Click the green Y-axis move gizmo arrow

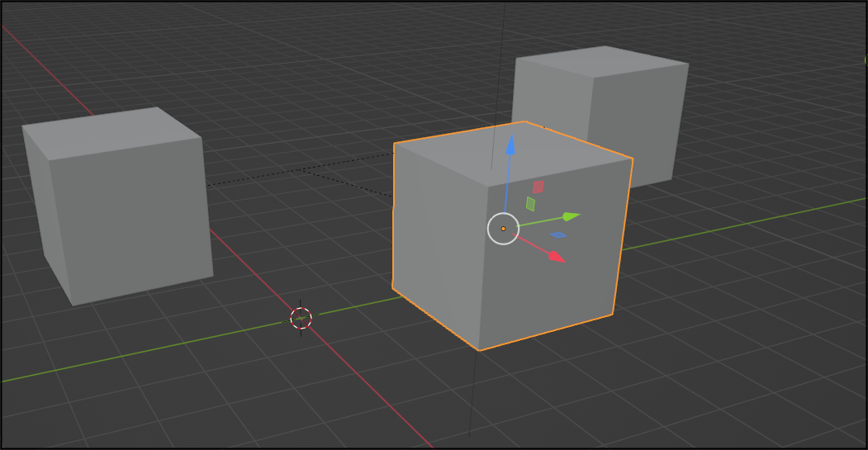(571, 216)
